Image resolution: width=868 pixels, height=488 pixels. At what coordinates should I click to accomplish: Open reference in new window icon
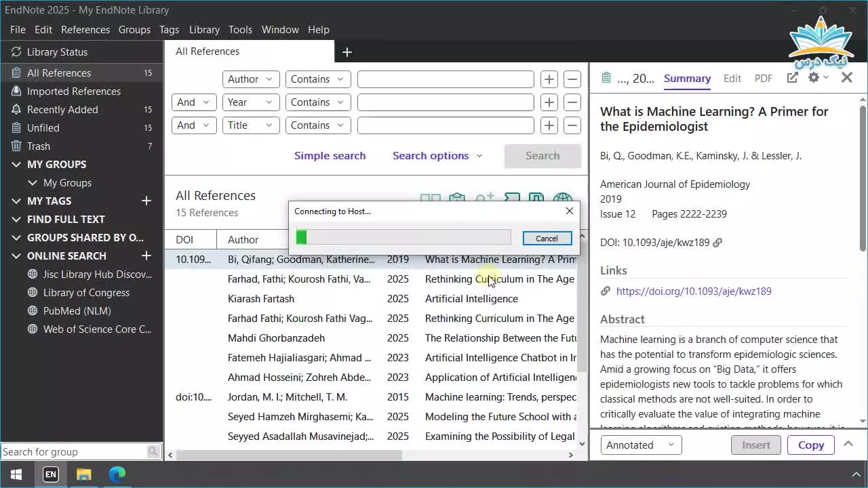(x=792, y=78)
